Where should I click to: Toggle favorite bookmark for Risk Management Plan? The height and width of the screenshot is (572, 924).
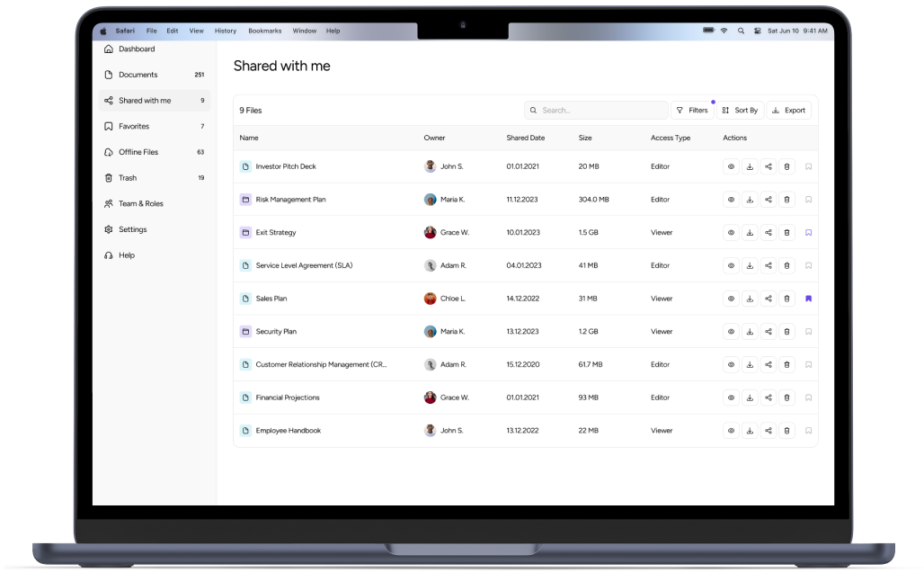coord(809,200)
